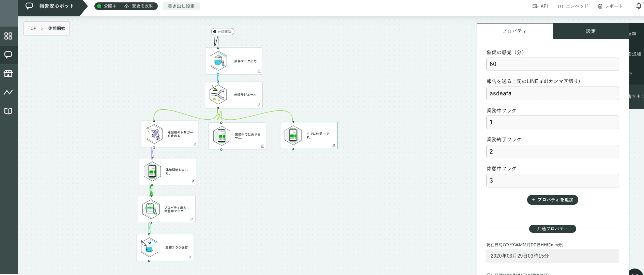Viewport: 644px width, 275px height.
Task: Edit the すでに休憩中です node via pencil icon
Action: (x=334, y=145)
